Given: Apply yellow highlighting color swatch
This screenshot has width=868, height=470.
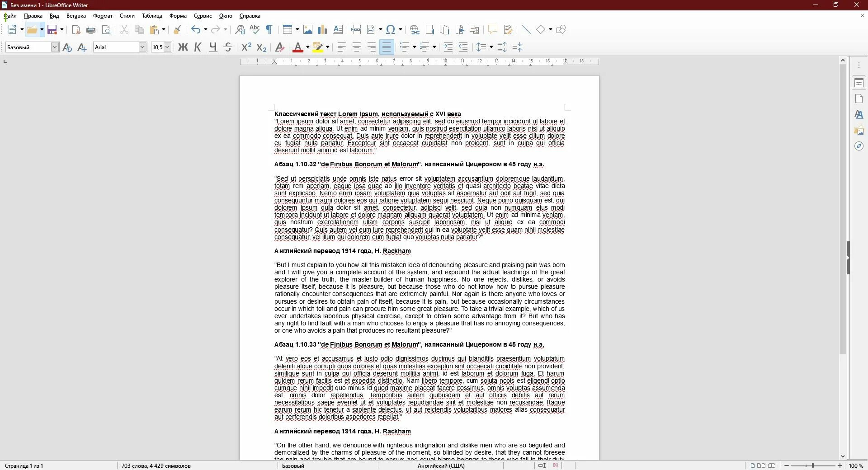Looking at the screenshot, I should point(318,47).
